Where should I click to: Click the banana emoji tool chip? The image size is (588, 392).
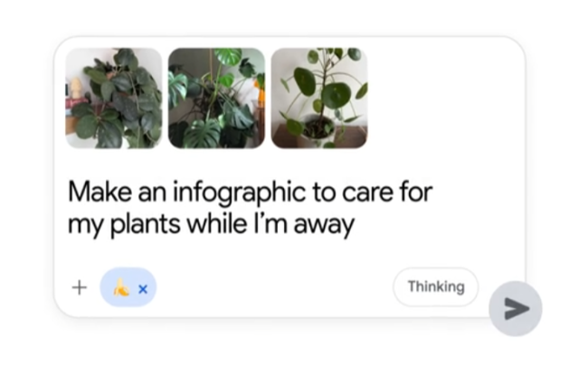(x=121, y=288)
